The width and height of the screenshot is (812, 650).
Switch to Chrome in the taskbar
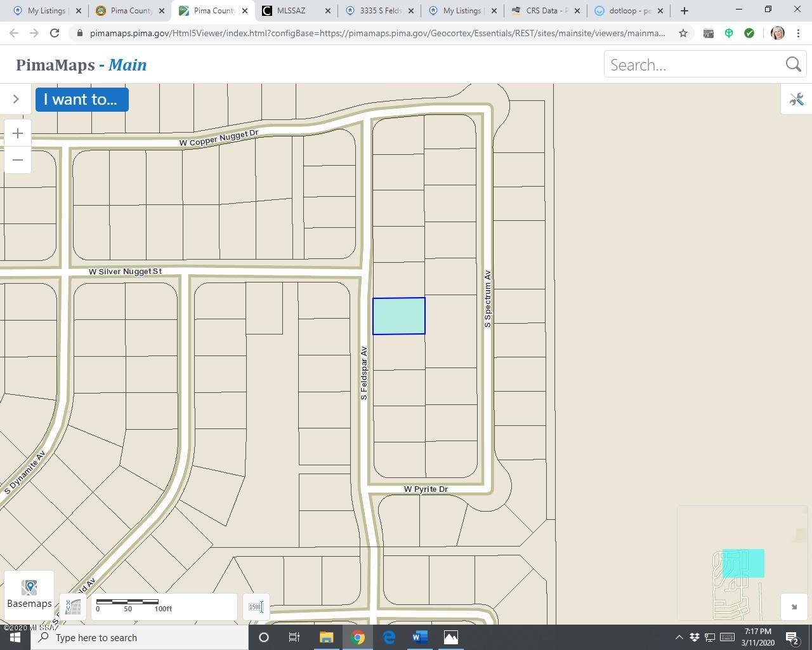(x=358, y=637)
